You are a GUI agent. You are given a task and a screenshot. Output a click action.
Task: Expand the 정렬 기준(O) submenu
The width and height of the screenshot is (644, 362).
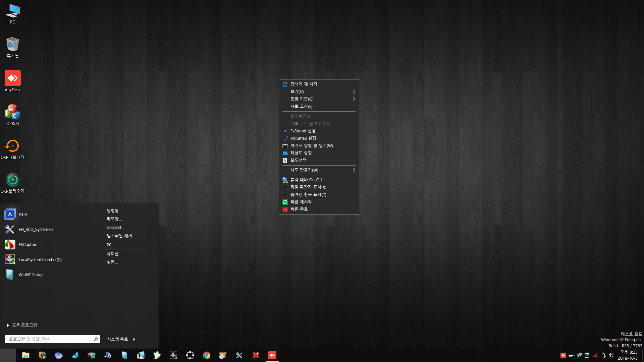click(319, 99)
